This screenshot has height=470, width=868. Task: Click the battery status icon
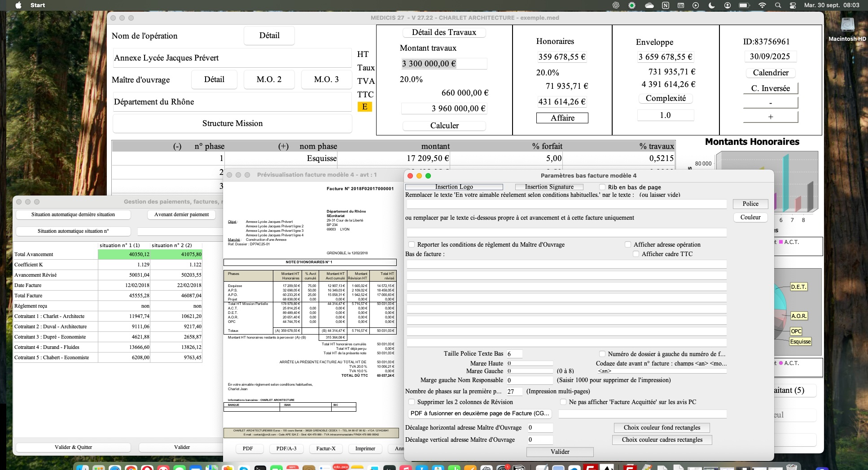pyautogui.click(x=744, y=5)
